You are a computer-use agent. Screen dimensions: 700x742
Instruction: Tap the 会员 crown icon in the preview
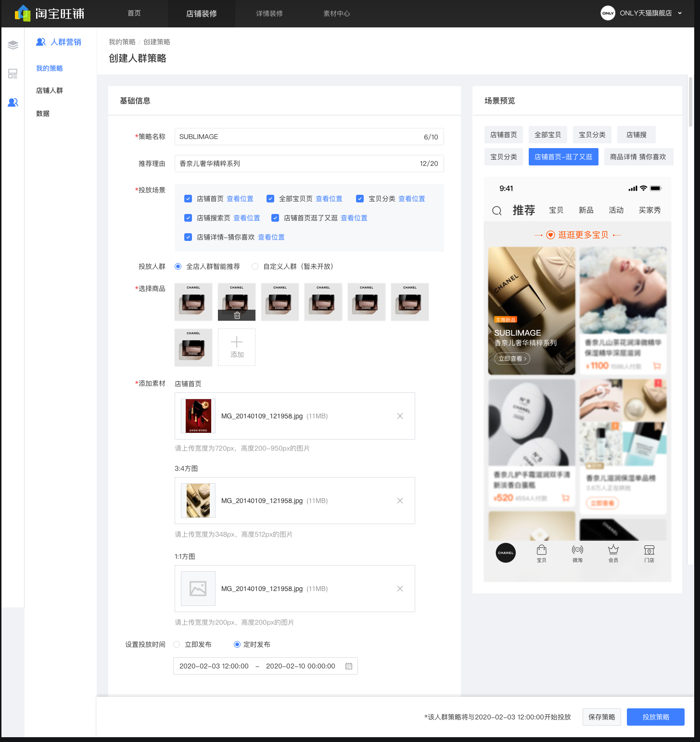tap(613, 550)
